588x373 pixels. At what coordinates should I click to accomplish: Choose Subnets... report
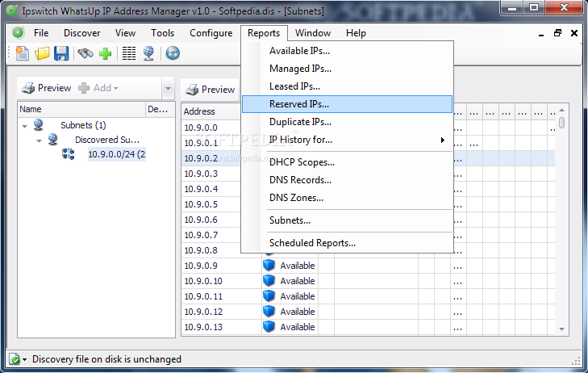[348, 220]
